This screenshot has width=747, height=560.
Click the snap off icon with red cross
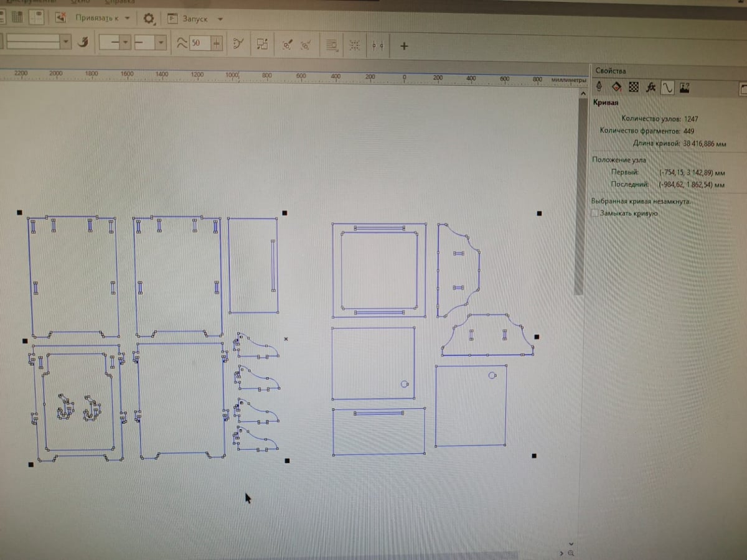[60, 18]
